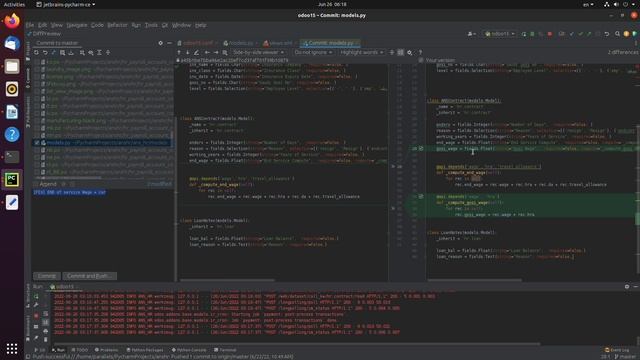Stop the running process from the main toolbar
Screen dimensions: 640x360
coord(550,34)
